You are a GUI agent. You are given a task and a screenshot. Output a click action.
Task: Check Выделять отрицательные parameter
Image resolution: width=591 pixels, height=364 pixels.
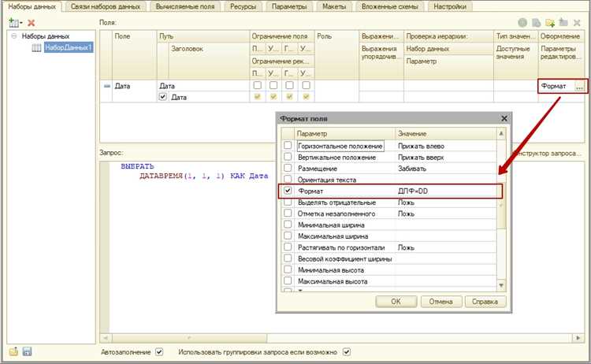point(288,202)
